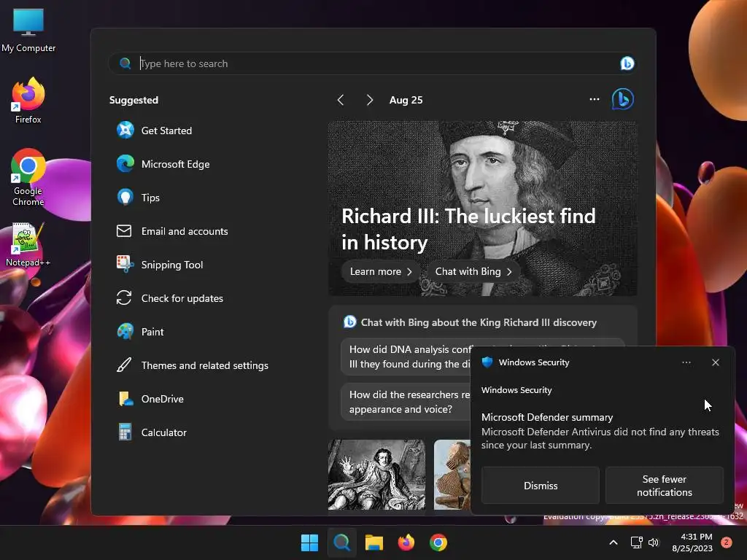Click the taskbar Search icon
Image resolution: width=747 pixels, height=560 pixels.
(x=341, y=542)
